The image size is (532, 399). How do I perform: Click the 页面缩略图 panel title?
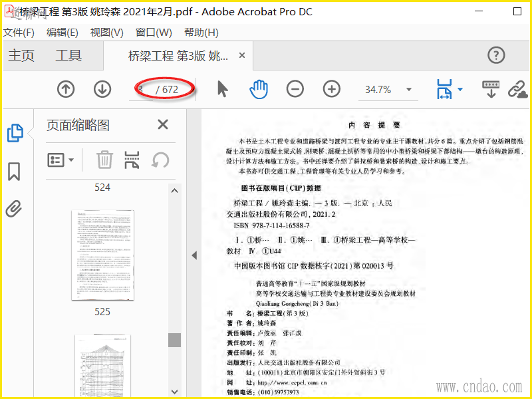78,125
